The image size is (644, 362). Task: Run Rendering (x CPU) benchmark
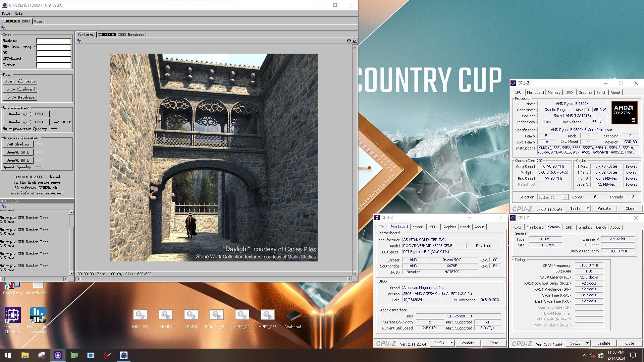click(26, 122)
